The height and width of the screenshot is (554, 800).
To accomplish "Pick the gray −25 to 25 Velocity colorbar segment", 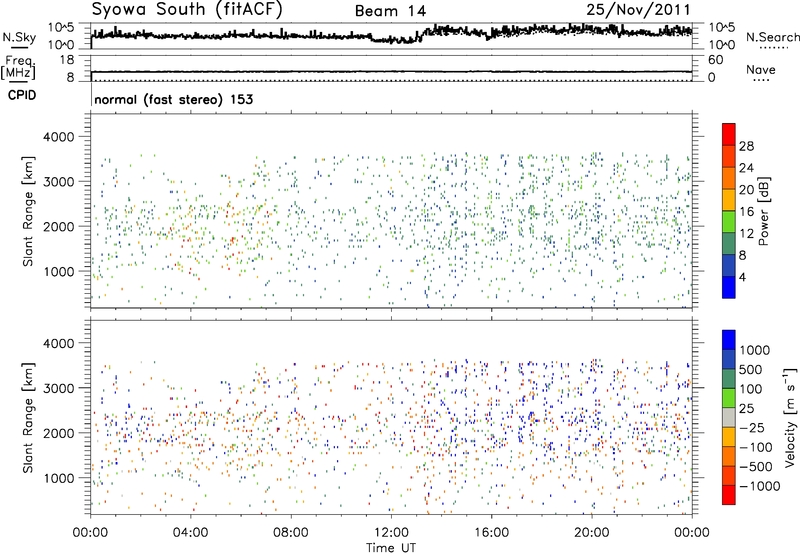I will (x=729, y=417).
